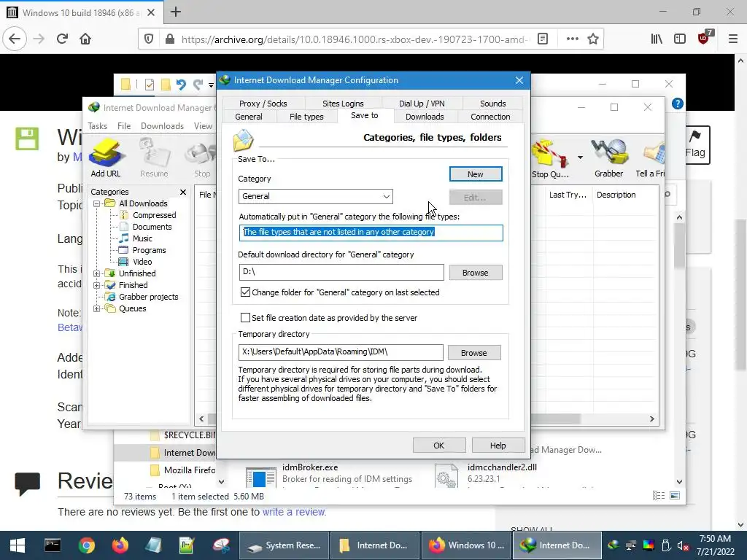The image size is (747, 560).
Task: Expand the Finished tree node
Action: tap(97, 285)
